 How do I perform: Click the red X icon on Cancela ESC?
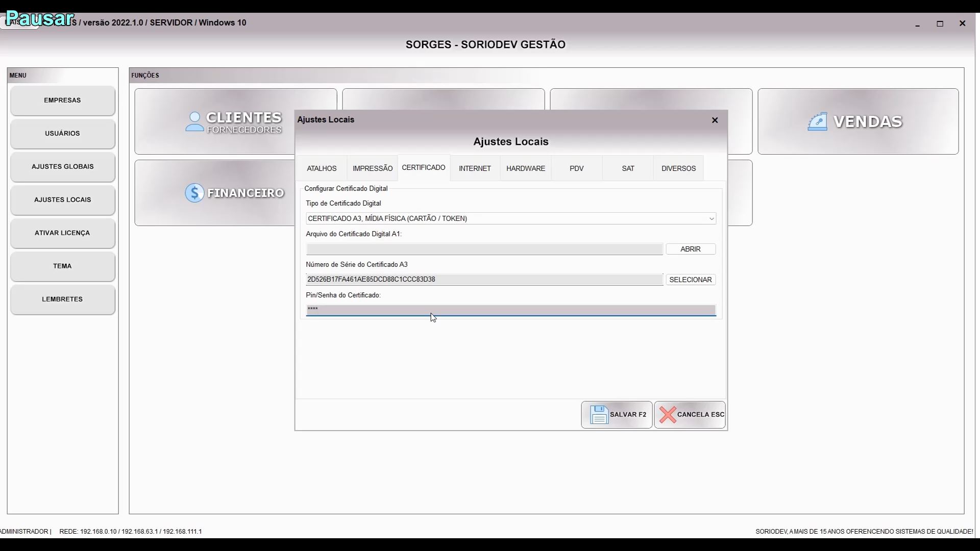(x=667, y=415)
